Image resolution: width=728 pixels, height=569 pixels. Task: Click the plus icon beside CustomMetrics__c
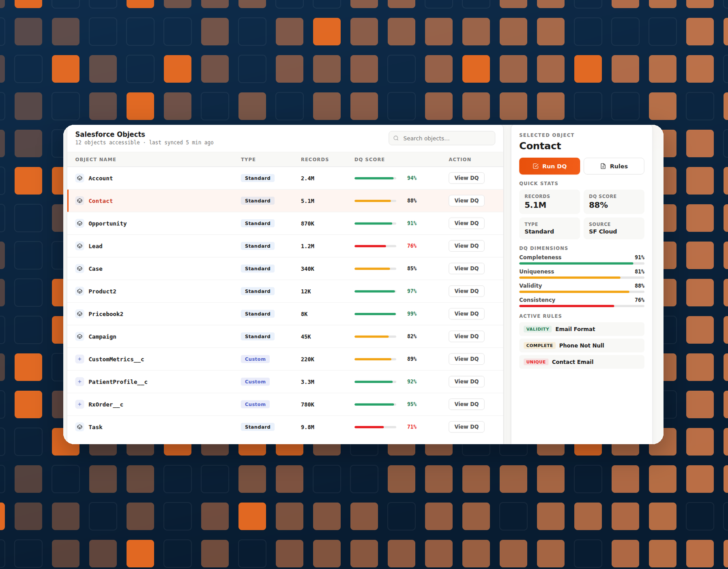tap(80, 359)
